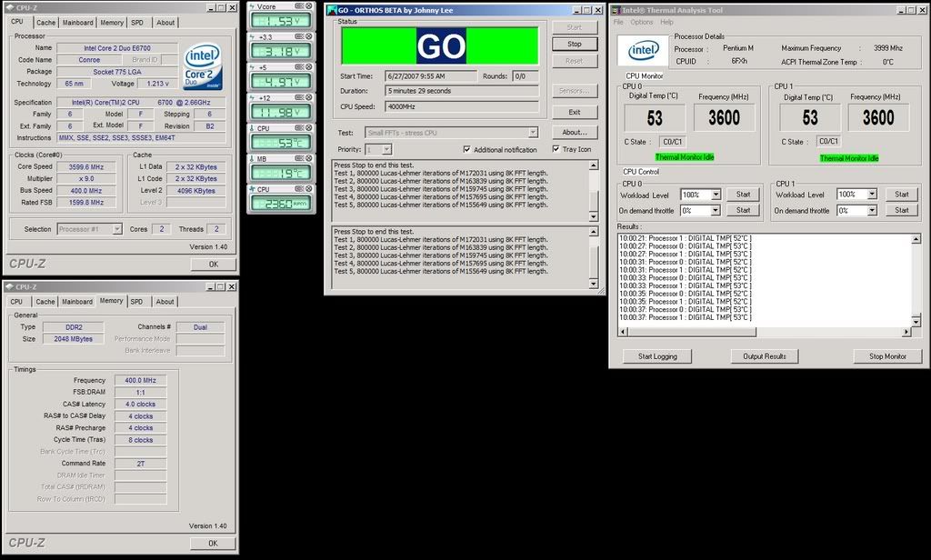Click the Stop button in ORTHOS
931x560 pixels.
(575, 44)
